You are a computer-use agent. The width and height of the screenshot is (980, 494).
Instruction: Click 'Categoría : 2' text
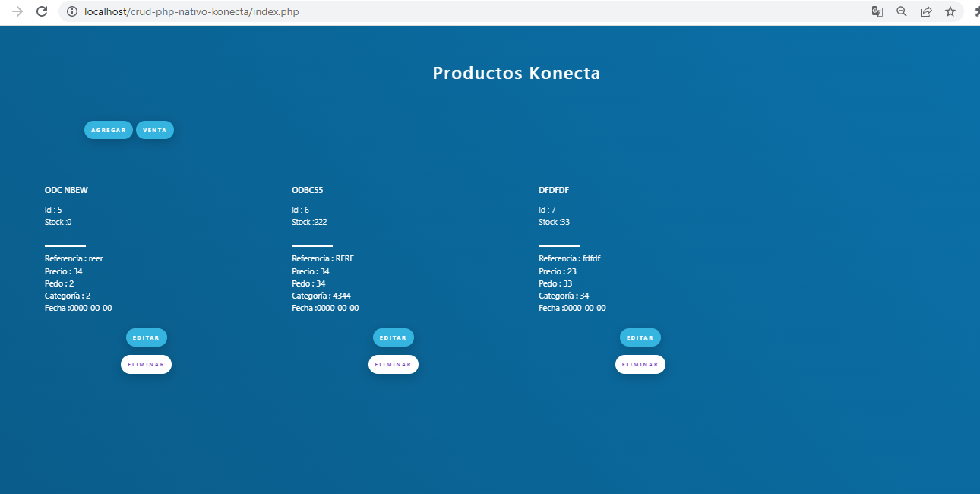pyautogui.click(x=68, y=296)
